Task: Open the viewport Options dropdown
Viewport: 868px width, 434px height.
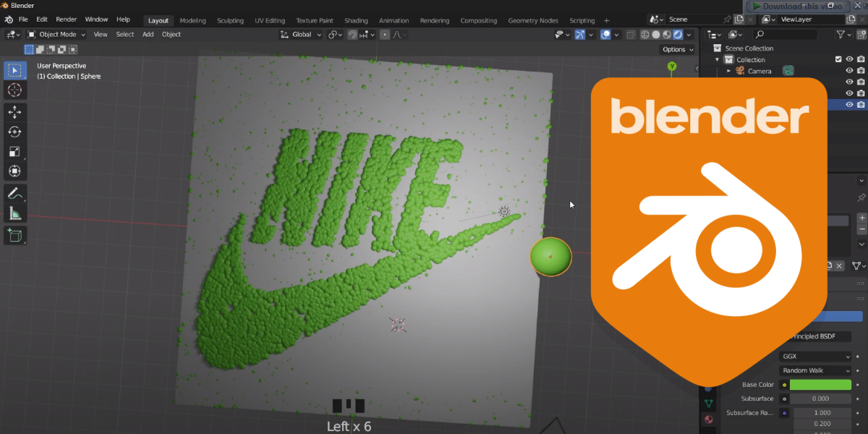Action: [678, 49]
